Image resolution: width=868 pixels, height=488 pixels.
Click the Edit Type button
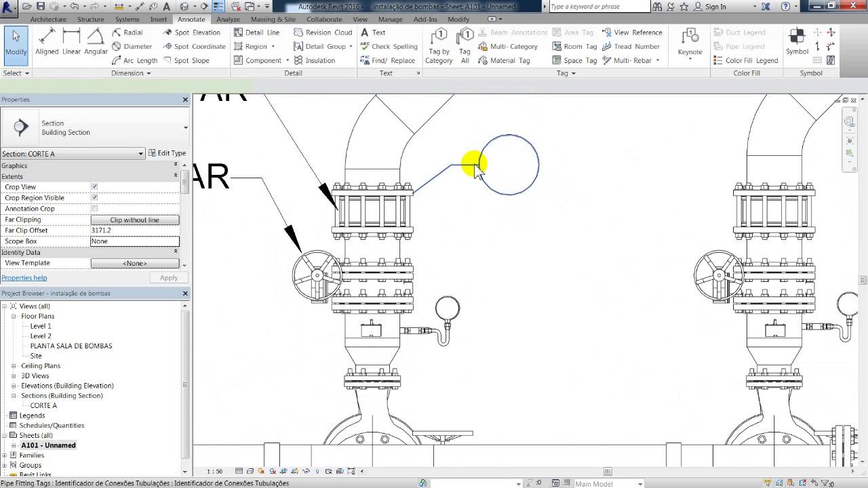[167, 153]
